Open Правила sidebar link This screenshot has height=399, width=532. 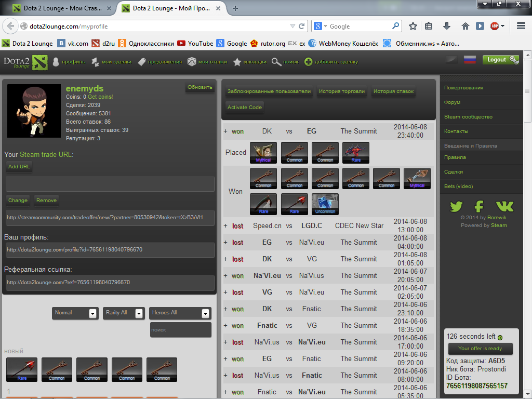455,157
